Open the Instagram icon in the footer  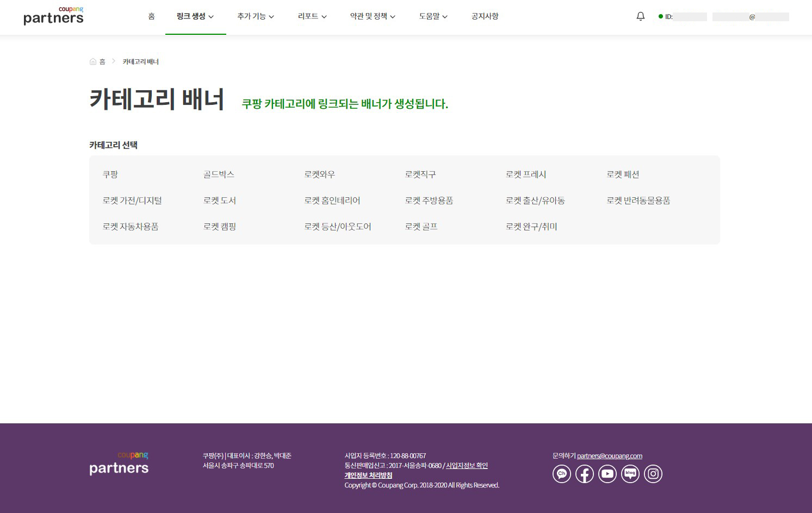(653, 474)
